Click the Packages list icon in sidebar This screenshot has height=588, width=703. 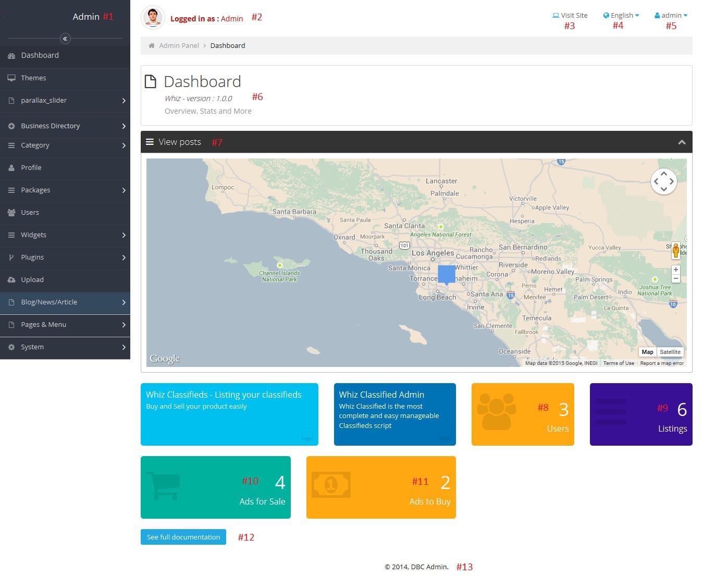point(11,190)
